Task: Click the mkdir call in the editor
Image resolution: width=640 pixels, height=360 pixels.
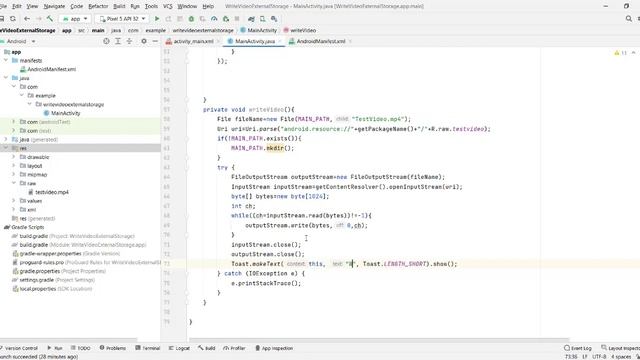Action: 275,148
